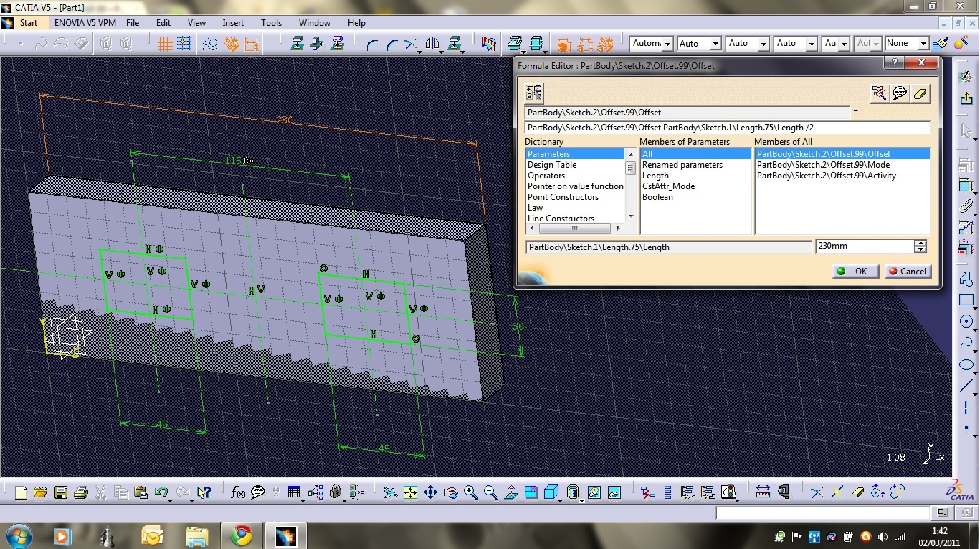Toggle Geometrical Constraints icon
Image resolution: width=980 pixels, height=549 pixels.
point(231,44)
